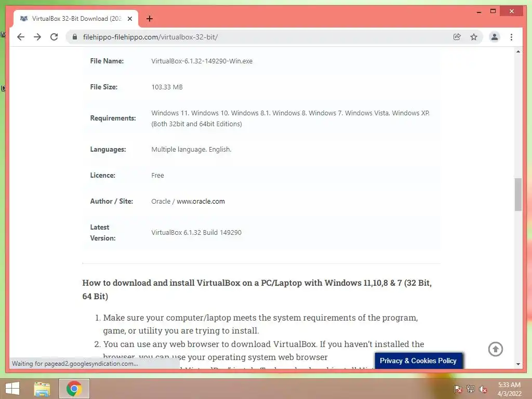Open the network tray icon
The width and height of the screenshot is (532, 399).
click(471, 389)
